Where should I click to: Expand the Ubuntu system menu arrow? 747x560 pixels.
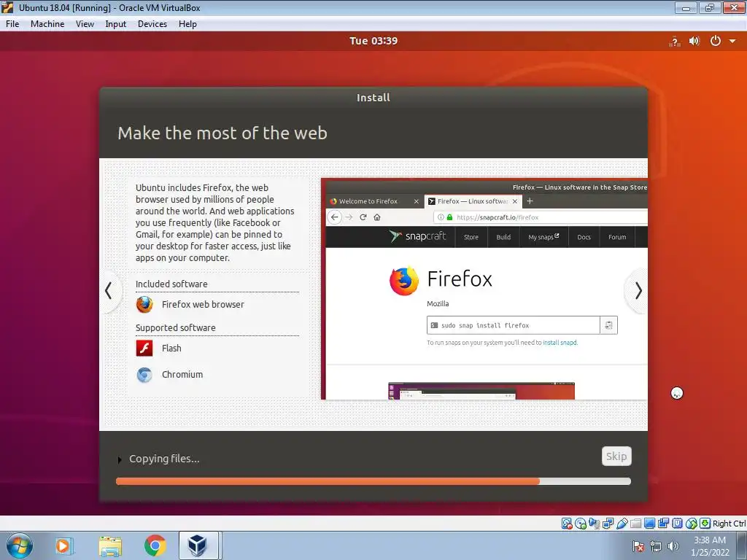point(732,42)
